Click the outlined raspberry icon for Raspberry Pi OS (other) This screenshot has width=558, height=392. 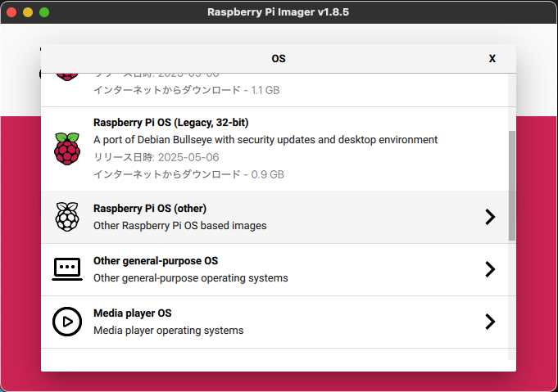(x=67, y=217)
